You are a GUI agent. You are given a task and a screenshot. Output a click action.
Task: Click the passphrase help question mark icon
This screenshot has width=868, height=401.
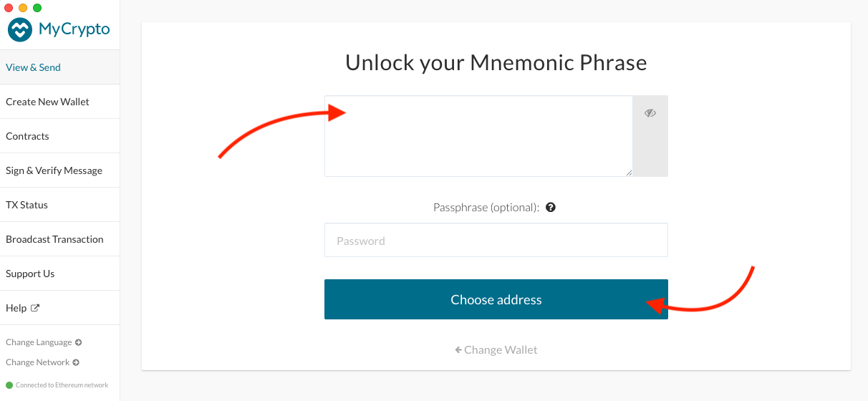(551, 208)
